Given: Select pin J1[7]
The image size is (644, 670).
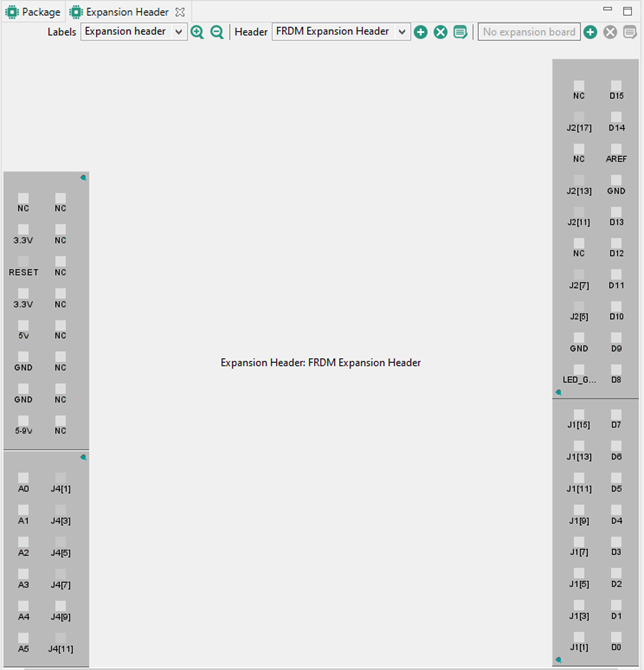Looking at the screenshot, I should [579, 542].
